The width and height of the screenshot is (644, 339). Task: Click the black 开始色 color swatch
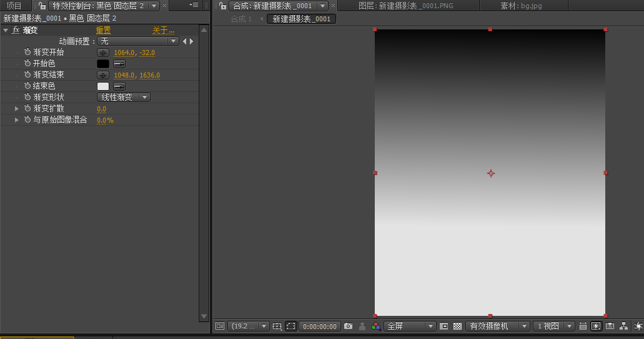103,64
